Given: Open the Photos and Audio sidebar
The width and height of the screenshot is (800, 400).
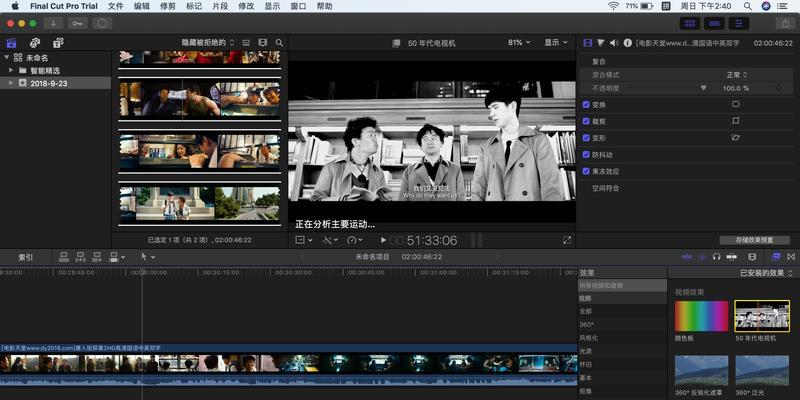Looking at the screenshot, I should point(35,43).
